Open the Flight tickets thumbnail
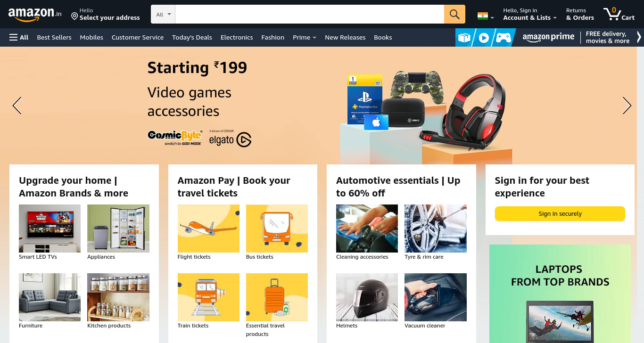The width and height of the screenshot is (644, 343). tap(208, 229)
